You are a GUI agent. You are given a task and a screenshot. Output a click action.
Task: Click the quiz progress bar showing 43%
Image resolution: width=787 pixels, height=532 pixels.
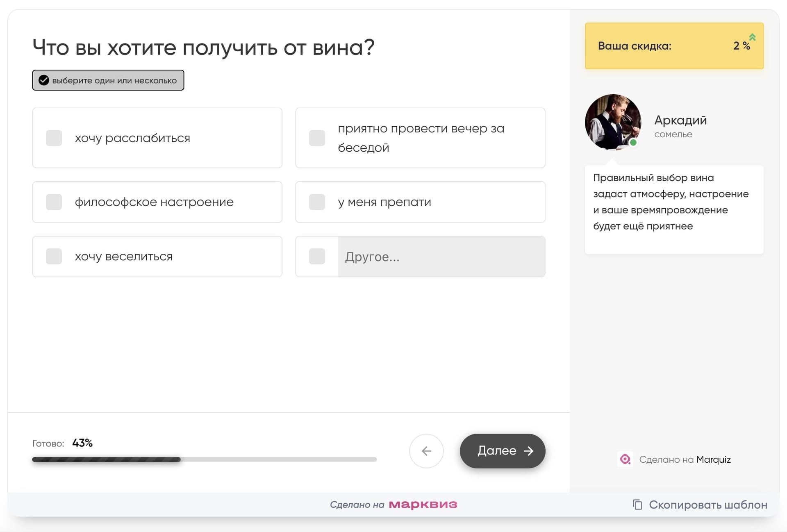pos(204,459)
